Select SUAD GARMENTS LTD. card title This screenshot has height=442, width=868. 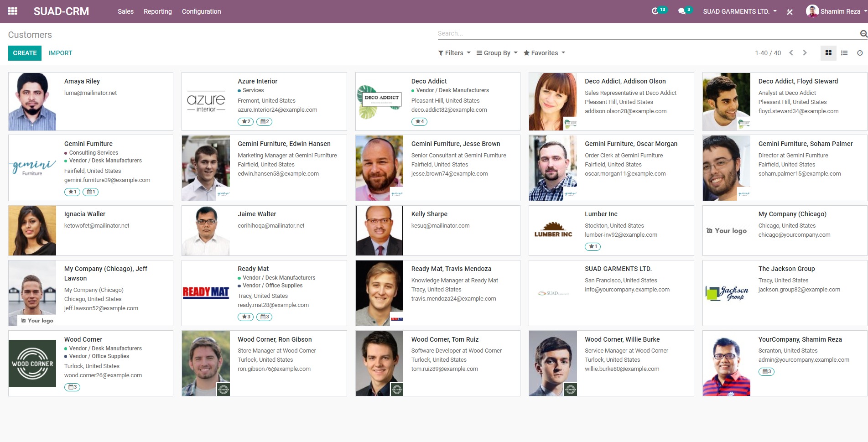(x=618, y=269)
